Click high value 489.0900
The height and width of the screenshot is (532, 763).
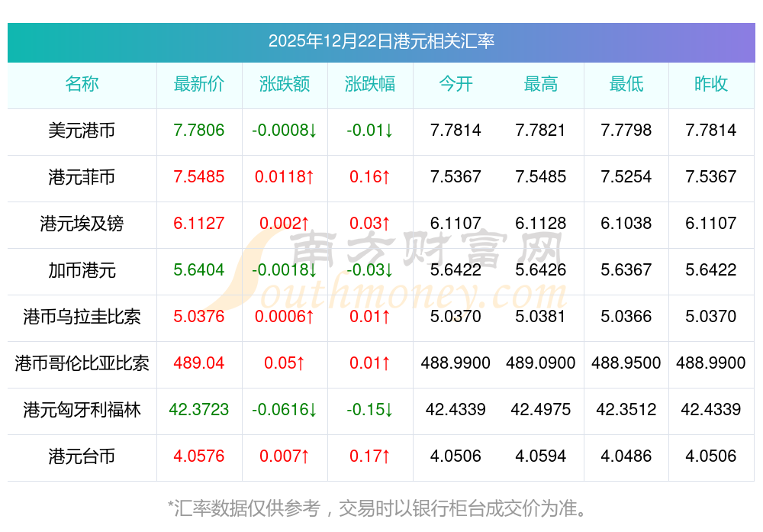541,363
